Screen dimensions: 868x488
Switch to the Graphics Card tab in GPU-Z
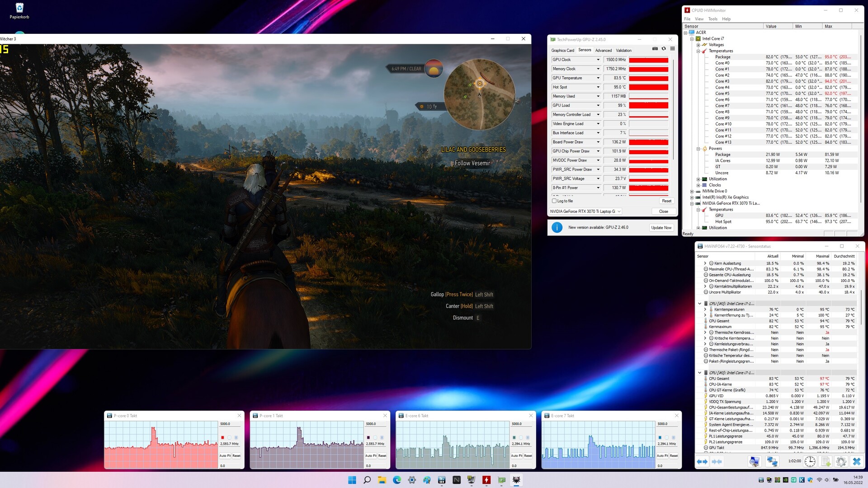point(562,51)
